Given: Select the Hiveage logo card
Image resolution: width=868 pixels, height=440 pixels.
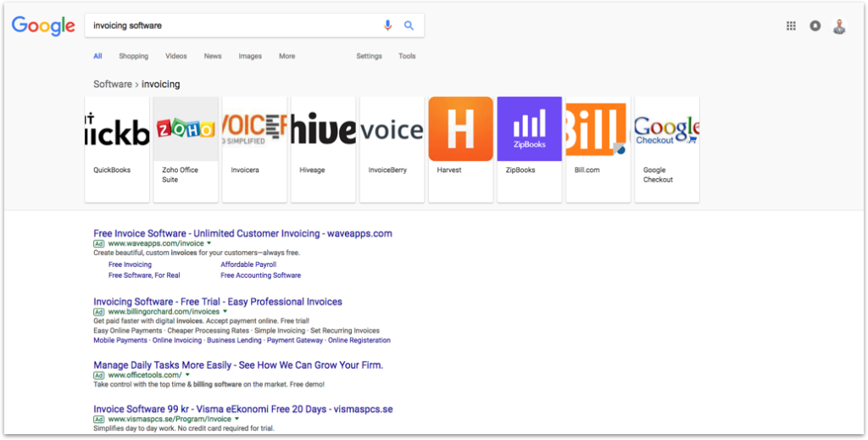Looking at the screenshot, I should click(323, 149).
